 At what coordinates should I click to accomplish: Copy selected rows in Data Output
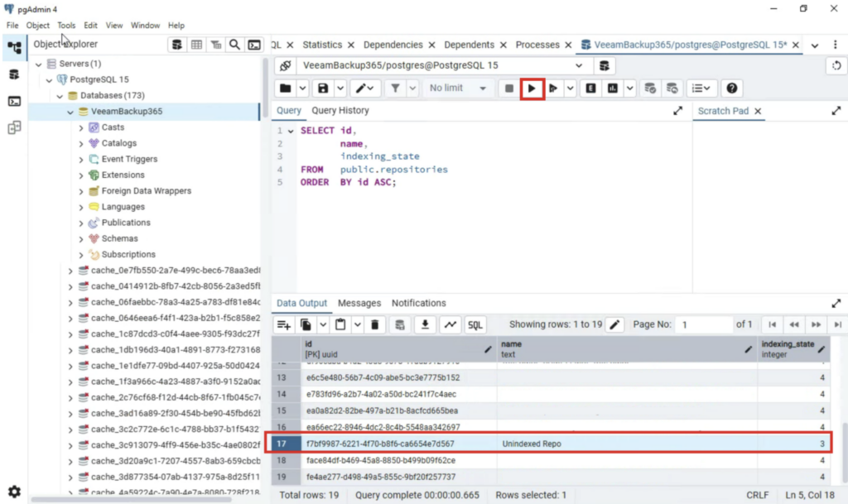[306, 324]
